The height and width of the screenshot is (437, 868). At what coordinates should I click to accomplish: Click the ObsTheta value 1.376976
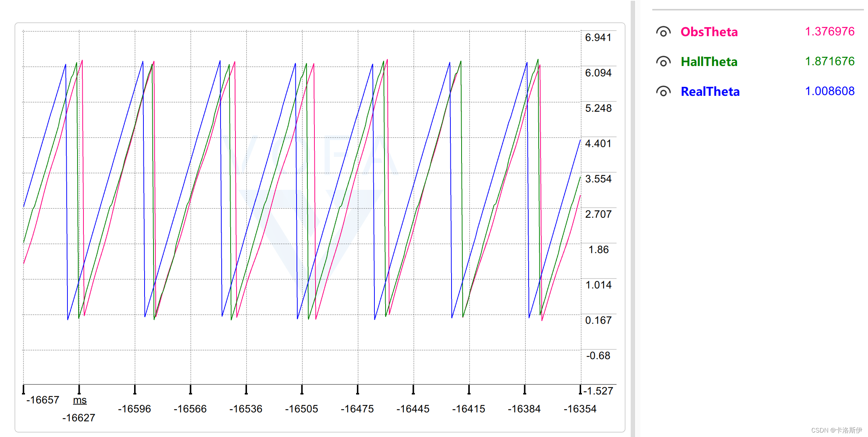tap(830, 31)
